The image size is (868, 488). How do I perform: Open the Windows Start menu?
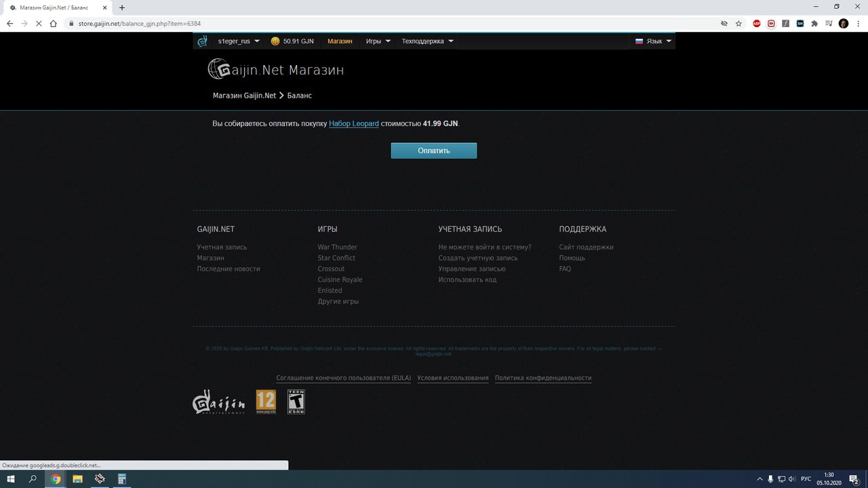point(11,479)
